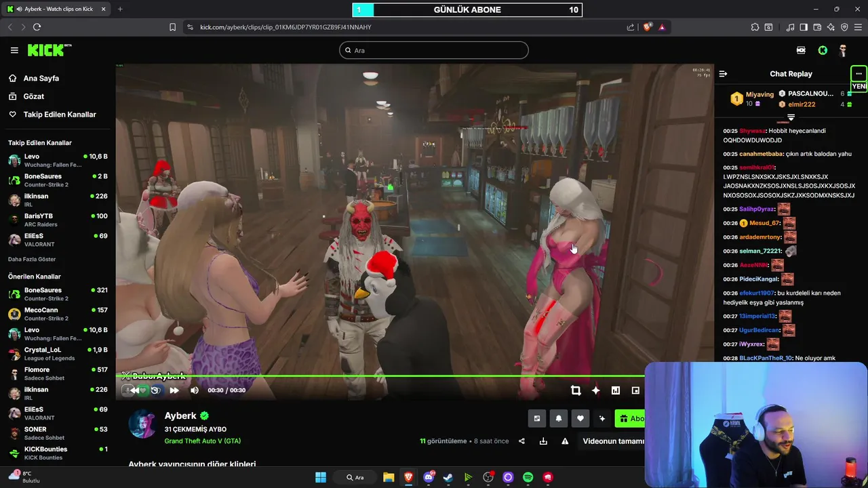Open Spotify from taskbar

(x=528, y=477)
